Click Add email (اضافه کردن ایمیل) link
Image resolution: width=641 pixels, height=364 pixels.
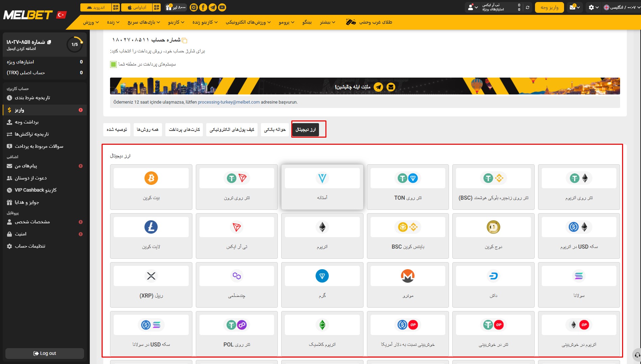coord(21,49)
